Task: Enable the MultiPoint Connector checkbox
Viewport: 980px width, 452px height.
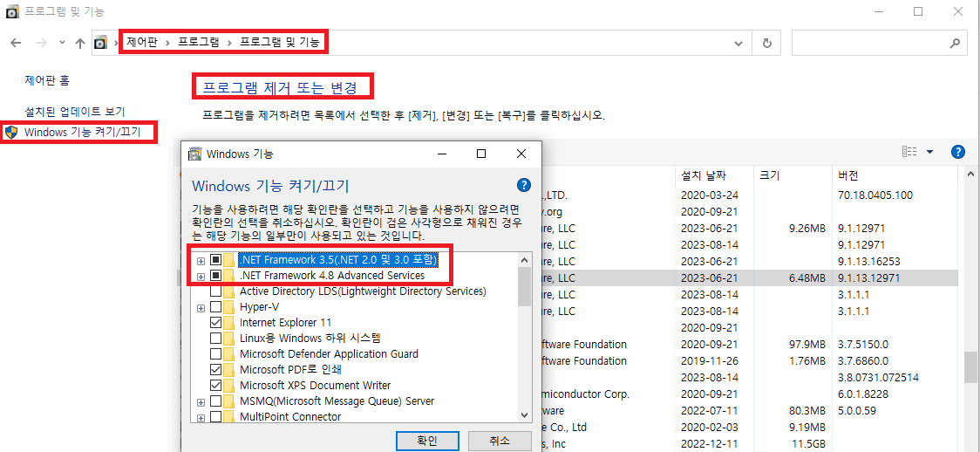Action: [x=215, y=416]
